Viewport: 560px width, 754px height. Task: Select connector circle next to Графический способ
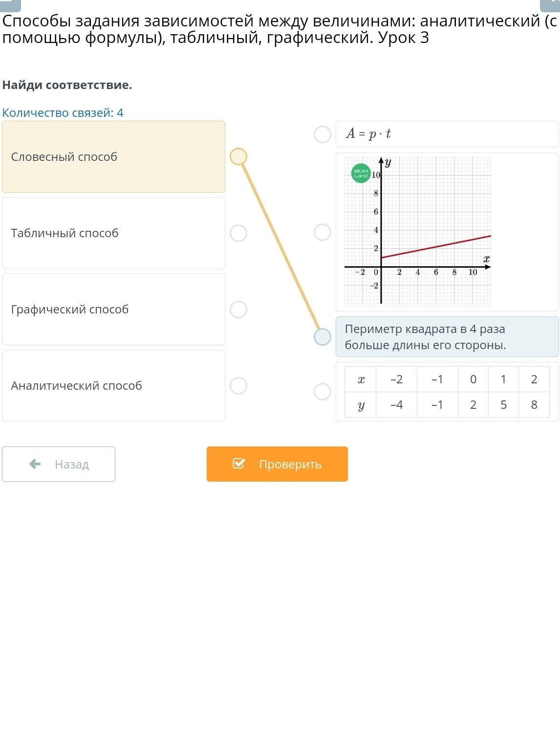(238, 310)
